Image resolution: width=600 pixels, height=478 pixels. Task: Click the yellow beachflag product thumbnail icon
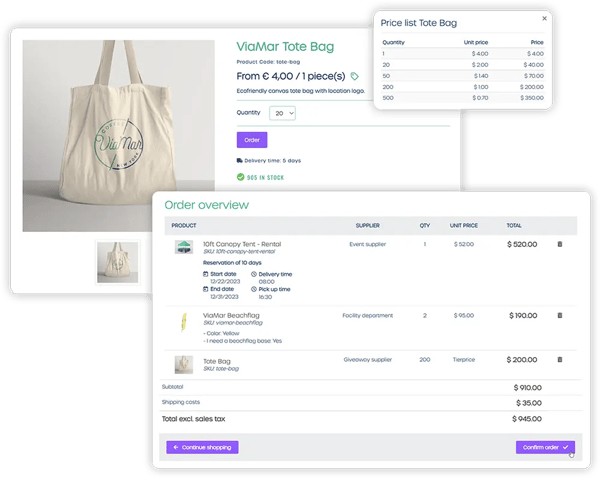pyautogui.click(x=184, y=322)
